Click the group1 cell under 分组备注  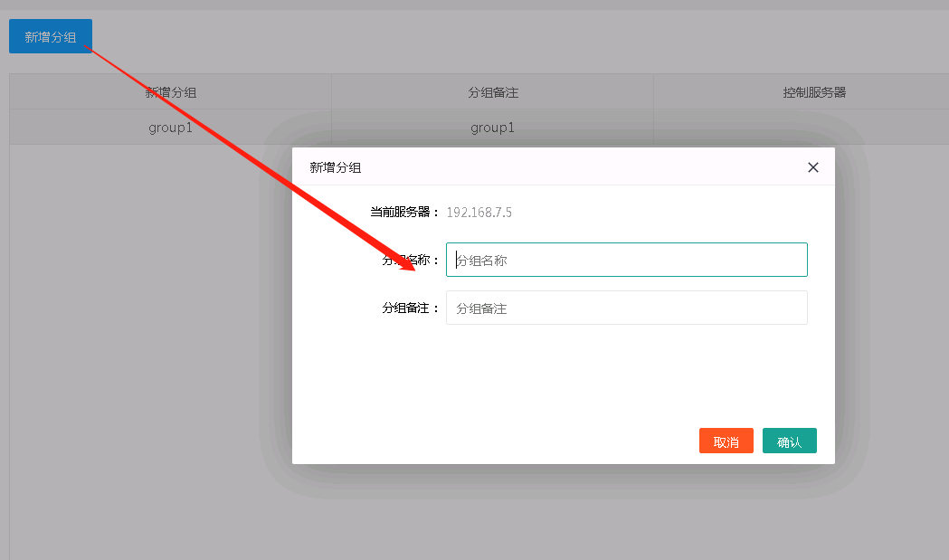pos(493,128)
